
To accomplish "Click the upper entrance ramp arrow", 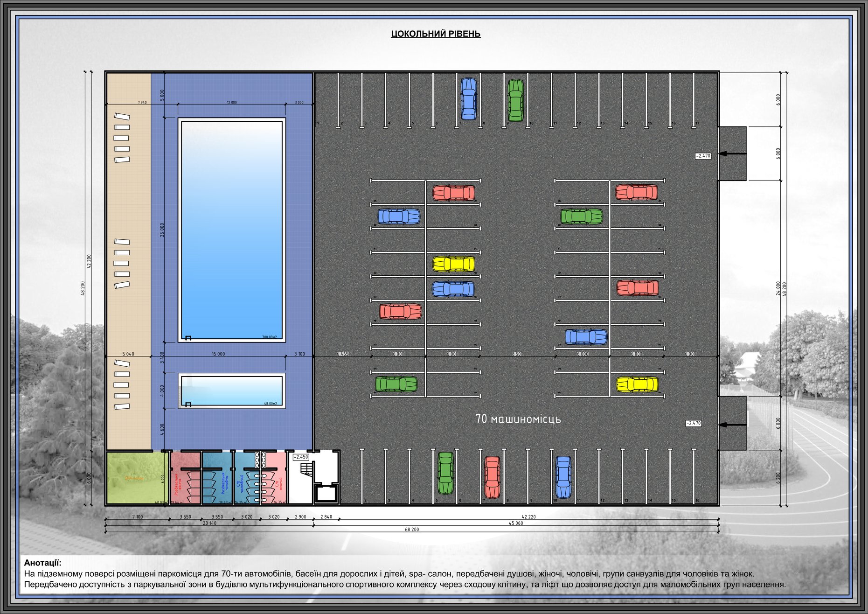I will (732, 153).
